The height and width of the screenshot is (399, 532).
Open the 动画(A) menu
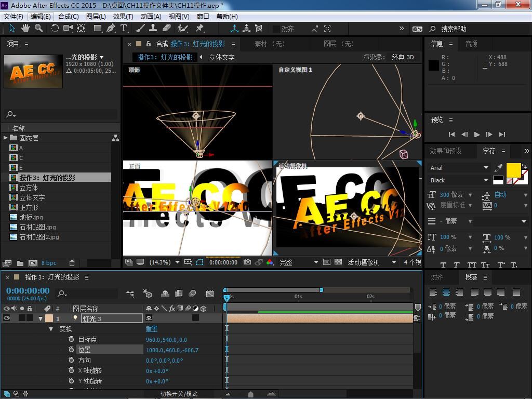coord(151,16)
